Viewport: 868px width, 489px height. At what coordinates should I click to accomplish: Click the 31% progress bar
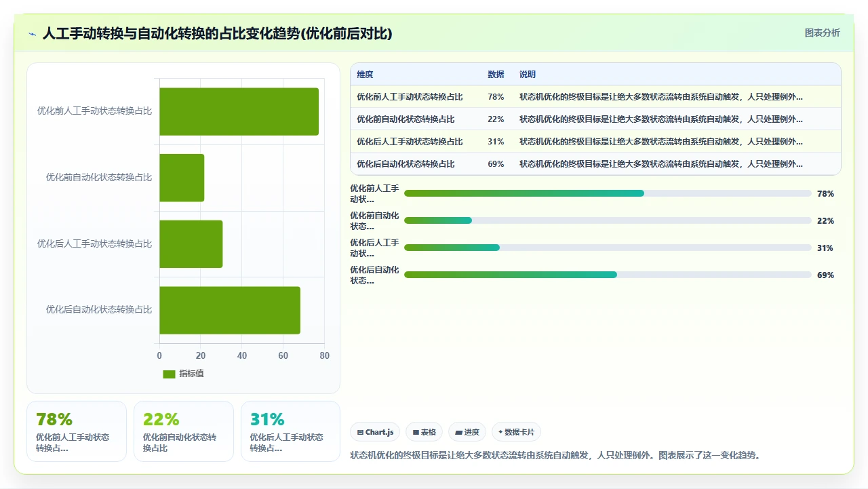pos(608,248)
